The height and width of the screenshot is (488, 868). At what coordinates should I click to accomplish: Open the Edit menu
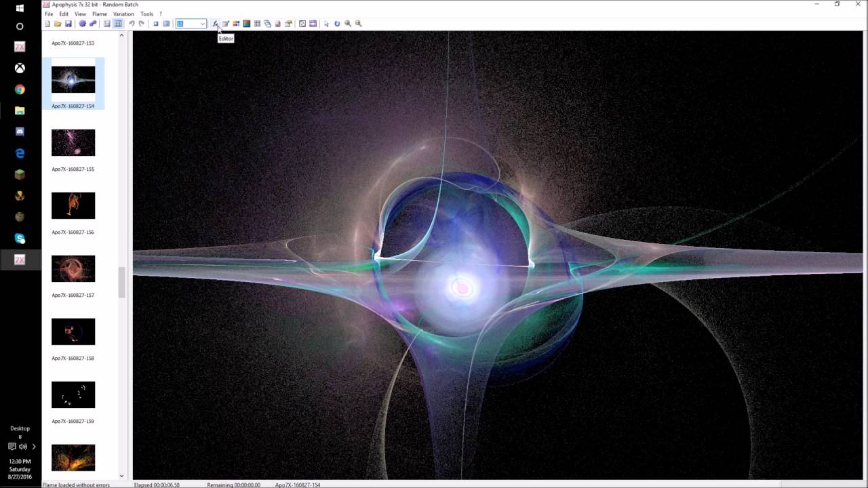pos(64,14)
